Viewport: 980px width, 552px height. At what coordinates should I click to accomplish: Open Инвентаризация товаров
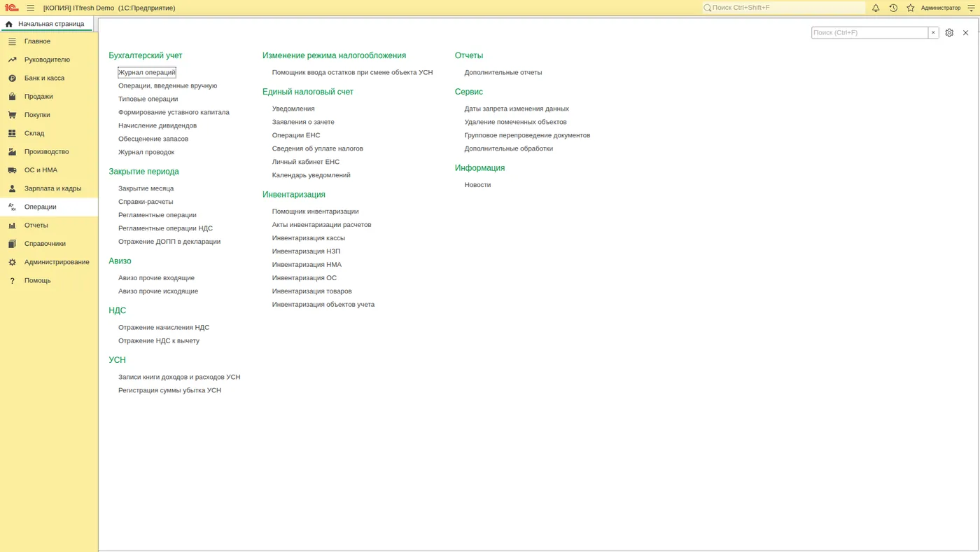coord(312,291)
